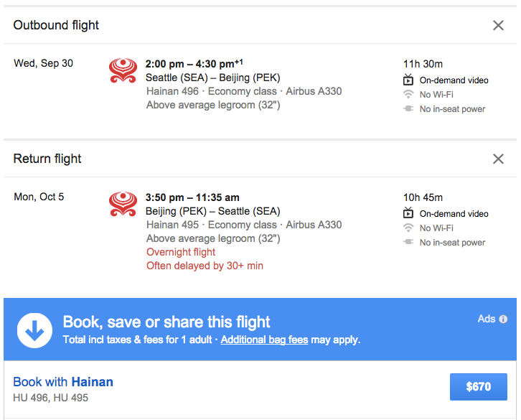Image resolution: width=521 pixels, height=420 pixels.
Task: Click return flight in-seat power icon
Action: point(408,243)
